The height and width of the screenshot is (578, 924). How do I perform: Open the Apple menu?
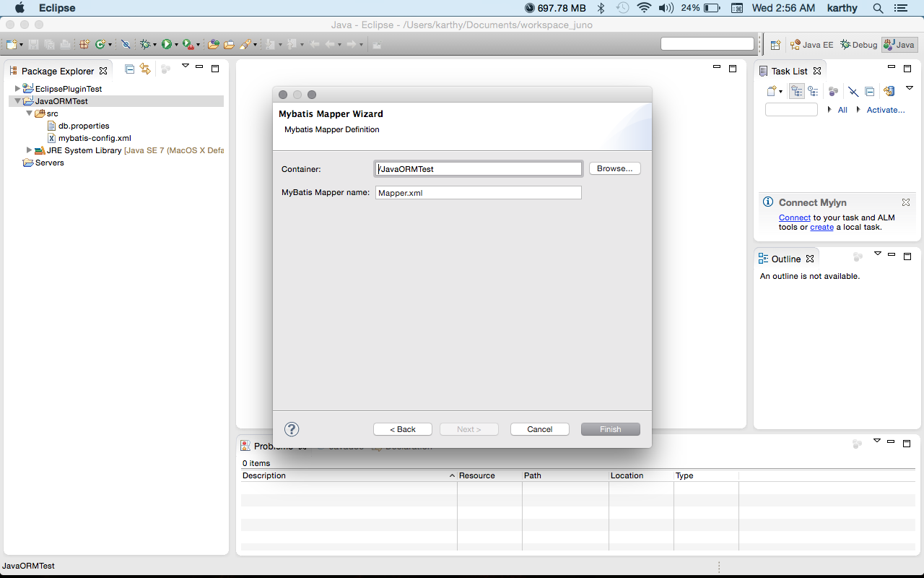click(19, 8)
